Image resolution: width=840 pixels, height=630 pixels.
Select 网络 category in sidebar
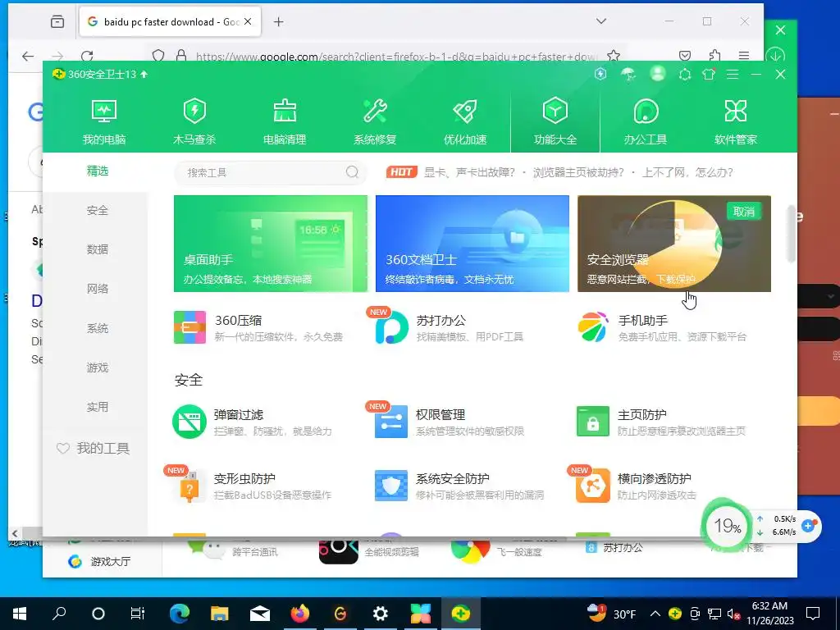98,289
